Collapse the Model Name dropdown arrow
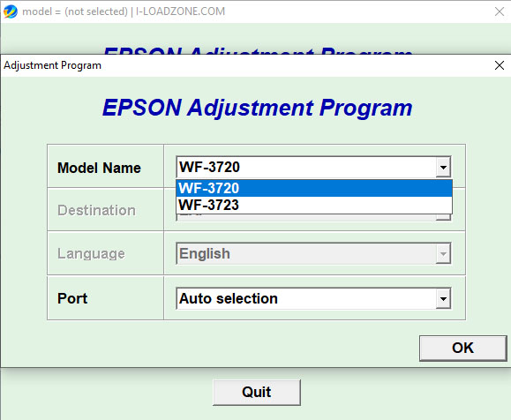Screen dimensions: 511x420 [443, 167]
